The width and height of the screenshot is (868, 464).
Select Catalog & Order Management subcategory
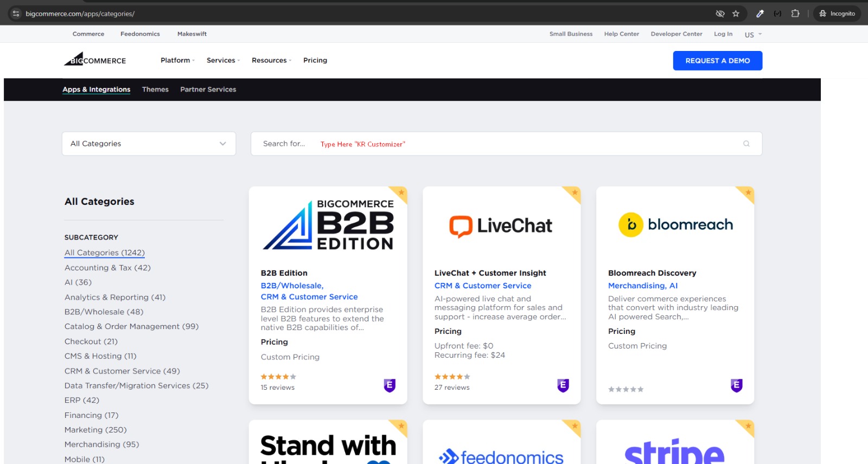click(131, 326)
